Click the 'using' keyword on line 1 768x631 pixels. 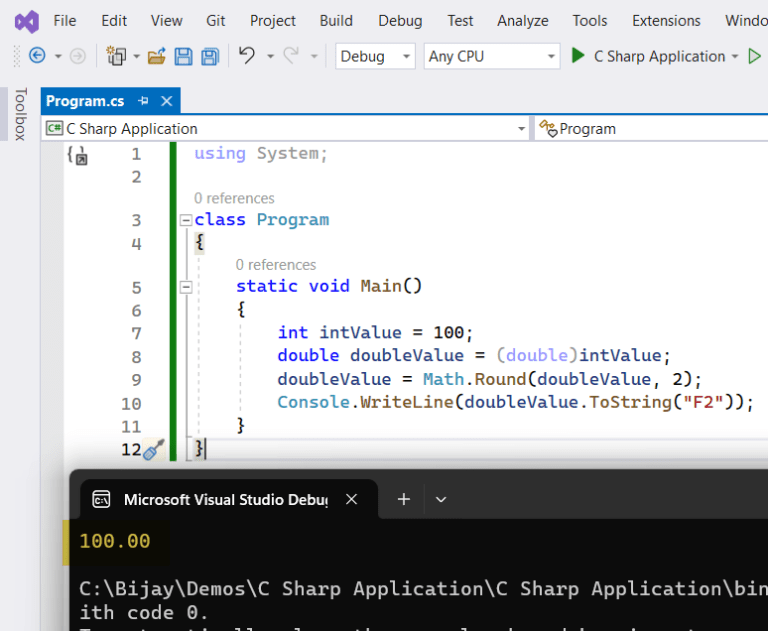coord(220,154)
